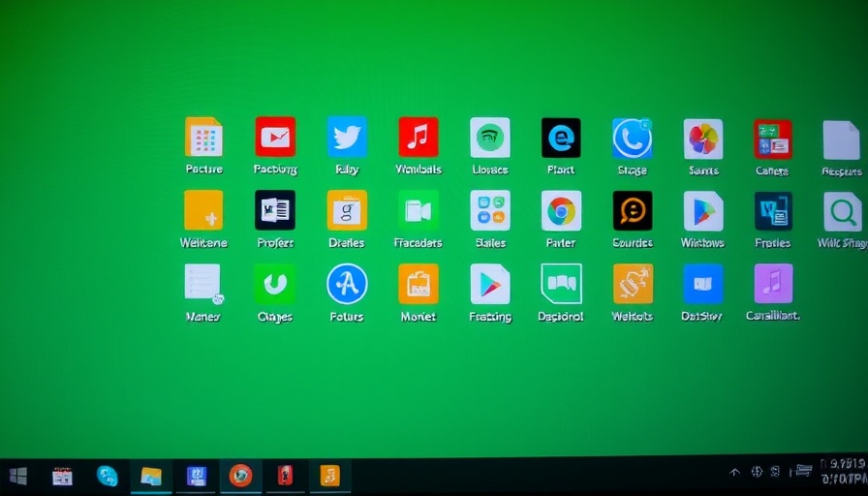Open the orange music taskbar app icon
Image resolution: width=868 pixels, height=496 pixels.
pyautogui.click(x=329, y=476)
